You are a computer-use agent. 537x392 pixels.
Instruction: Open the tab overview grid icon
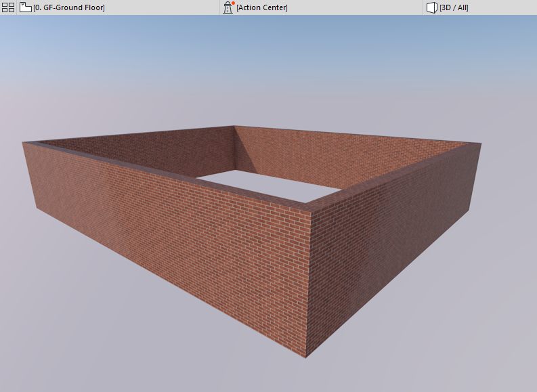pos(8,7)
